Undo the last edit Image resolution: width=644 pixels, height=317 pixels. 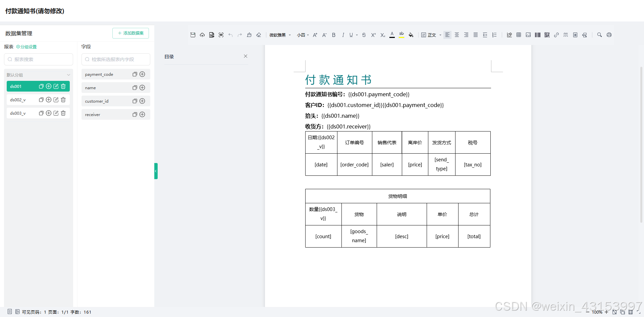pos(230,35)
